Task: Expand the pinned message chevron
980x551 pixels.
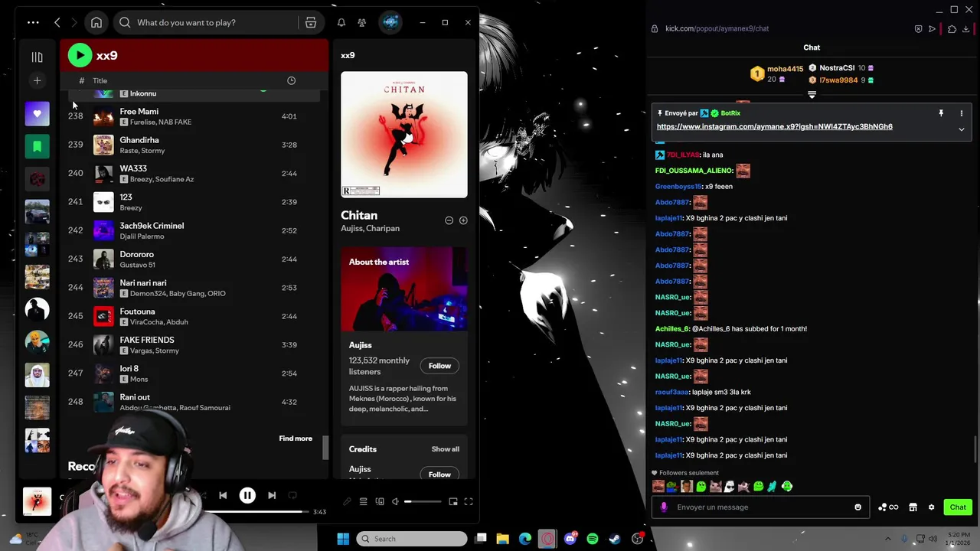Action: pos(962,129)
